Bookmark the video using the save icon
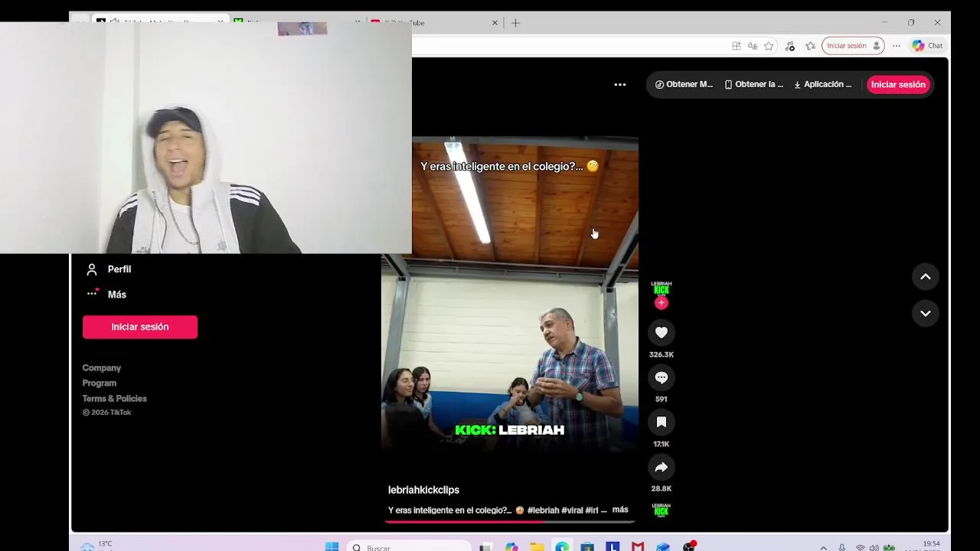This screenshot has width=980, height=551. (661, 422)
